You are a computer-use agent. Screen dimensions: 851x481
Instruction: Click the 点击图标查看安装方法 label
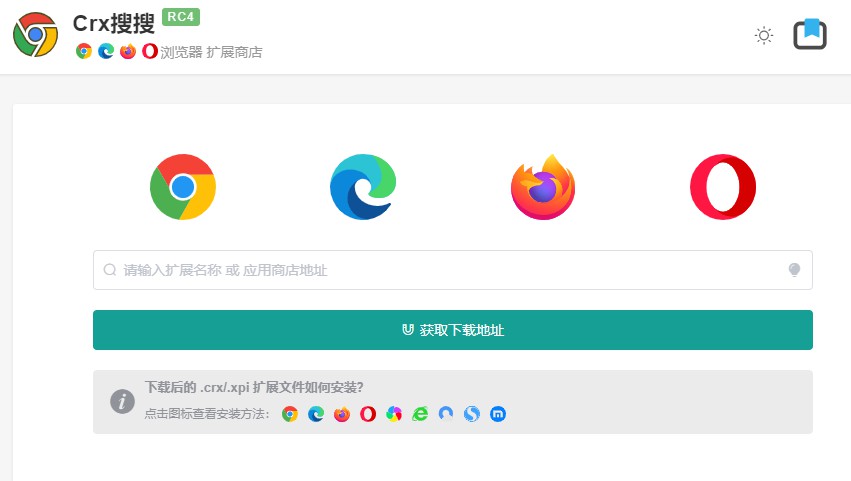(x=207, y=414)
